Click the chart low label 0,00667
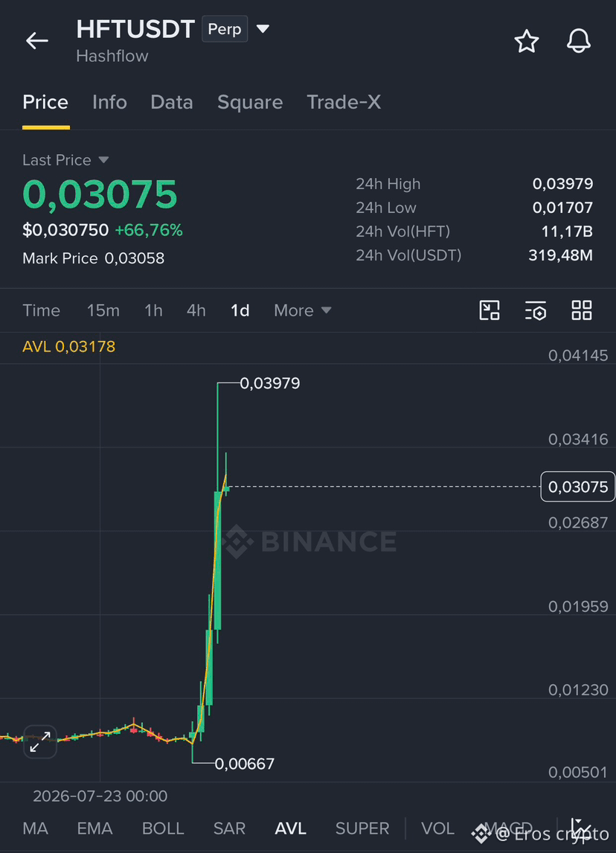 tap(244, 764)
